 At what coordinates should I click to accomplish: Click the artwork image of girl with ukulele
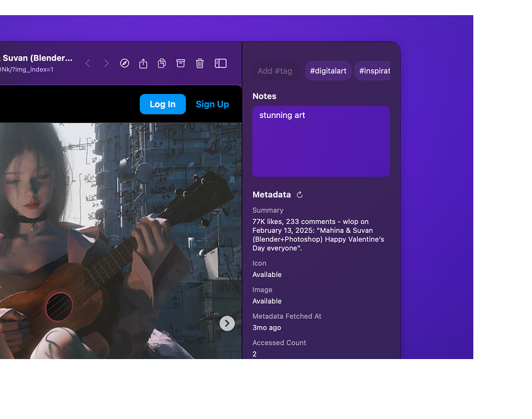121,241
